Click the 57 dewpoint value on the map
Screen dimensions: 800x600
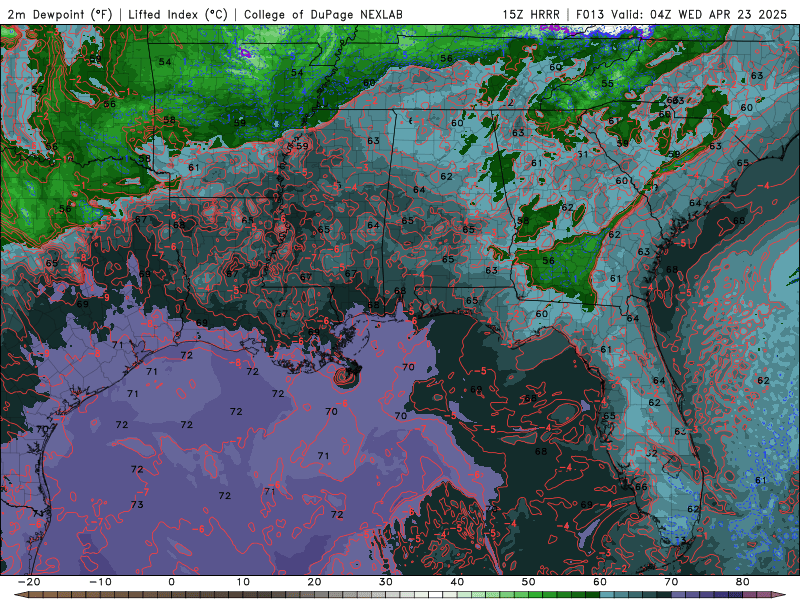(37, 89)
